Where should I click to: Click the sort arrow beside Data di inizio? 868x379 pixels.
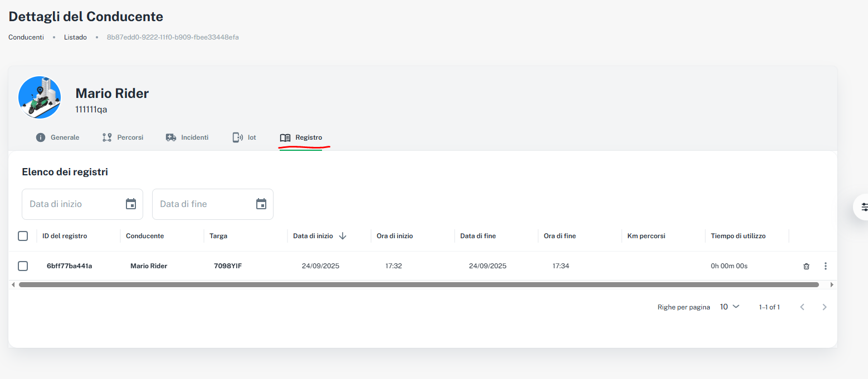click(x=343, y=236)
